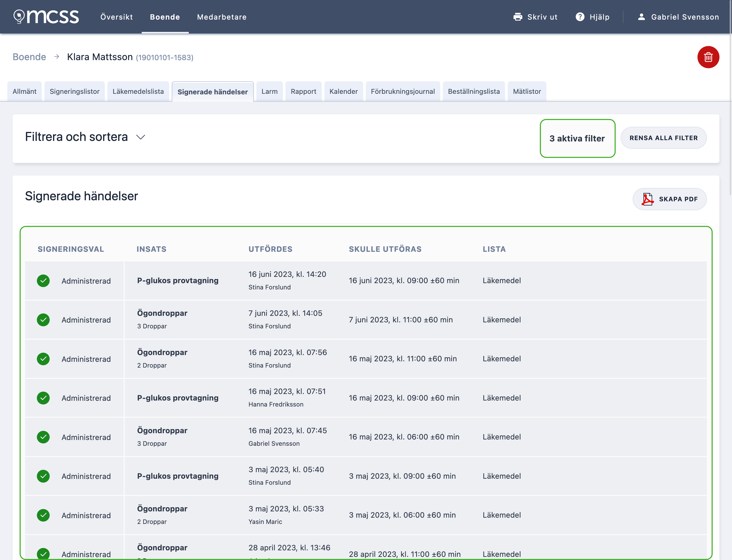Click the Hanna Fredriksson name

click(x=276, y=404)
